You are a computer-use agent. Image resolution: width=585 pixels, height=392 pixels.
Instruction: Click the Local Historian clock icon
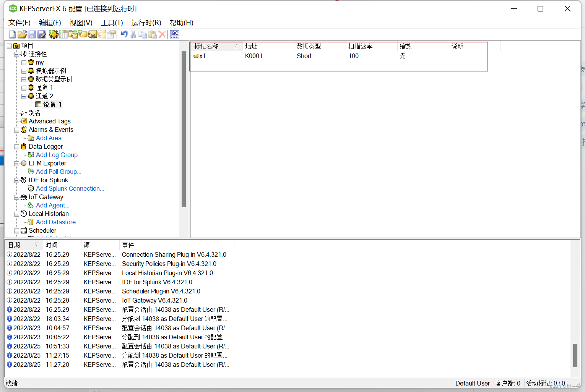(24, 214)
